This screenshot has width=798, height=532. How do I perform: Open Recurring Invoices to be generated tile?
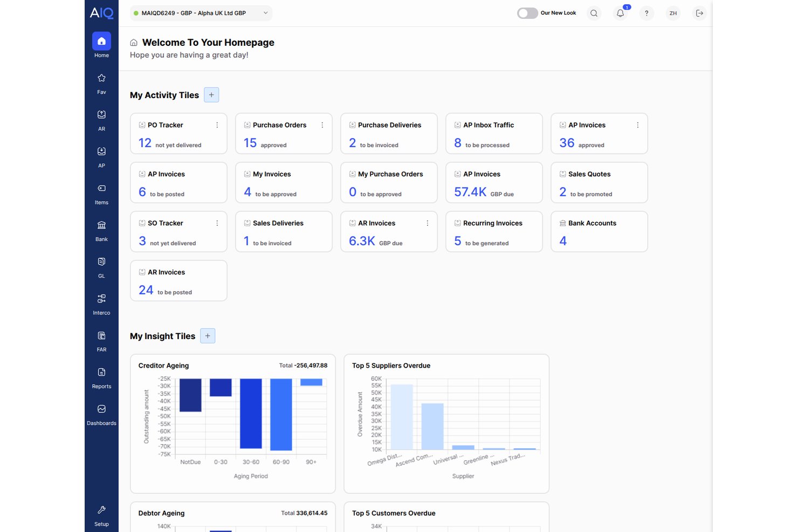point(494,232)
